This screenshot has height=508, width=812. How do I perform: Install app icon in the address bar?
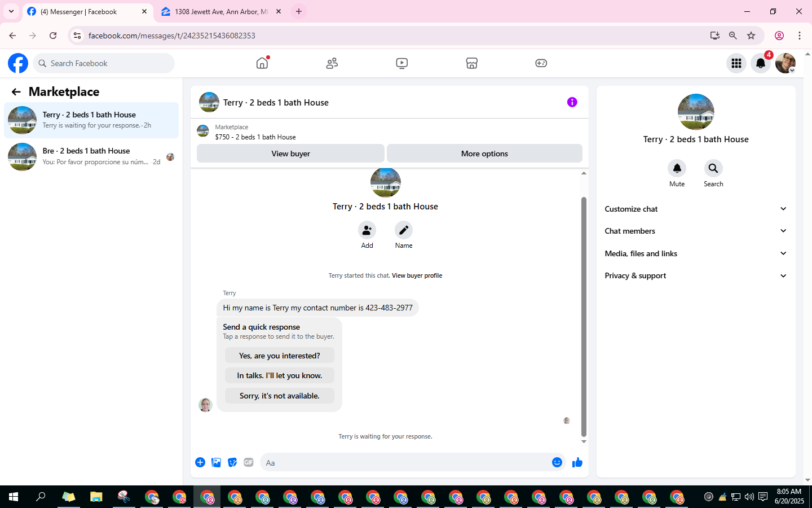[x=715, y=36]
